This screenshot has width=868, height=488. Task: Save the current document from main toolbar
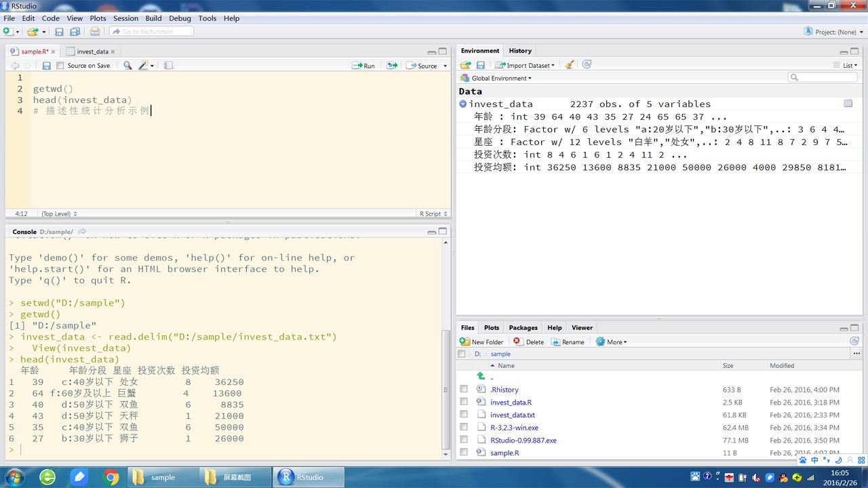click(59, 31)
